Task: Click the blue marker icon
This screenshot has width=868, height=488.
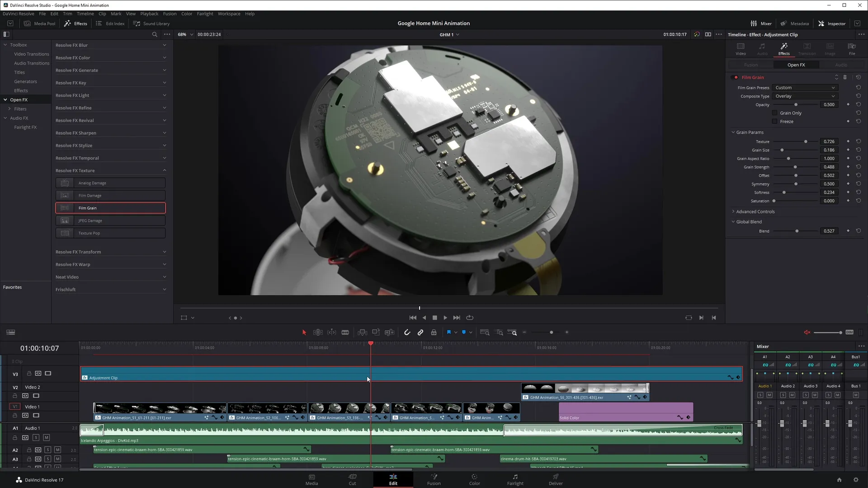Action: (x=464, y=333)
